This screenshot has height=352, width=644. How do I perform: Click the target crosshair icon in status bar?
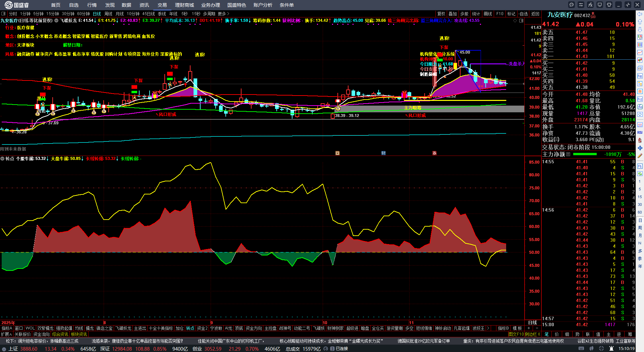[602, 349]
